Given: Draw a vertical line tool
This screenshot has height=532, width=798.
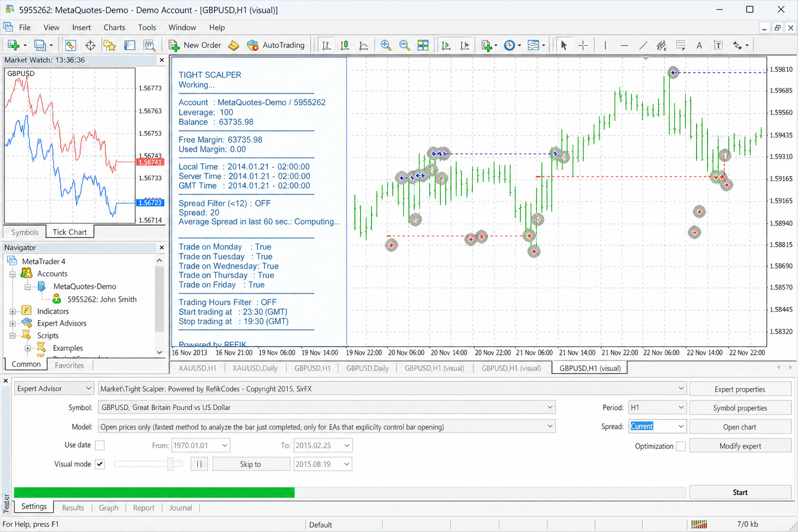Looking at the screenshot, I should click(x=605, y=45).
